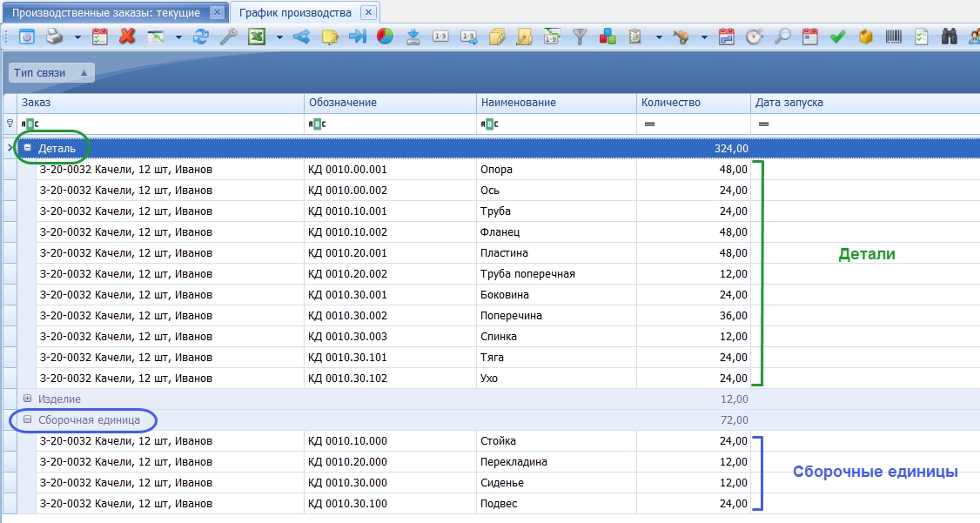Viewport: 980px width, 523px height.
Task: Click the binoculars search icon
Action: (x=950, y=37)
